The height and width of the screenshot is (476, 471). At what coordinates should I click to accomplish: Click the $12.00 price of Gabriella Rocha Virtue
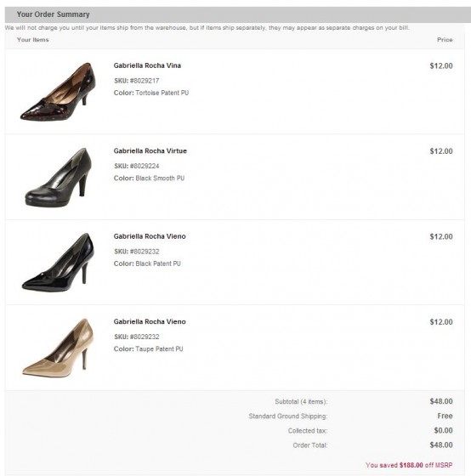[441, 151]
